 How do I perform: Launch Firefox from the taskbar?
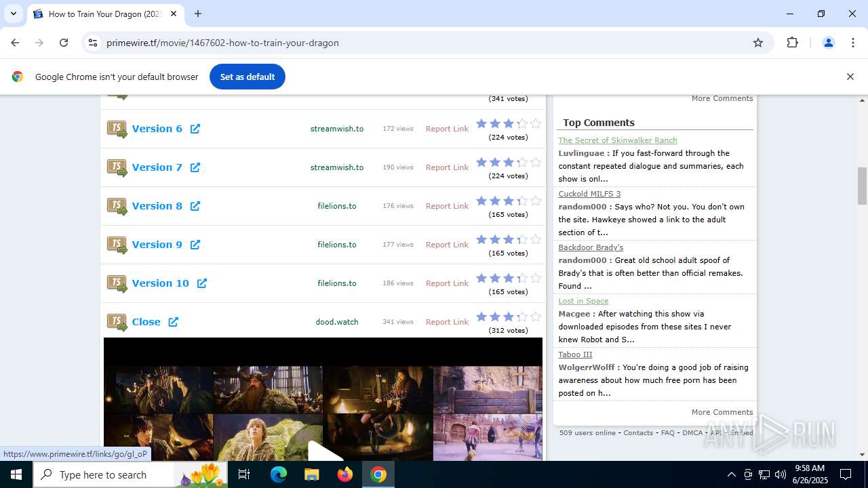345,474
